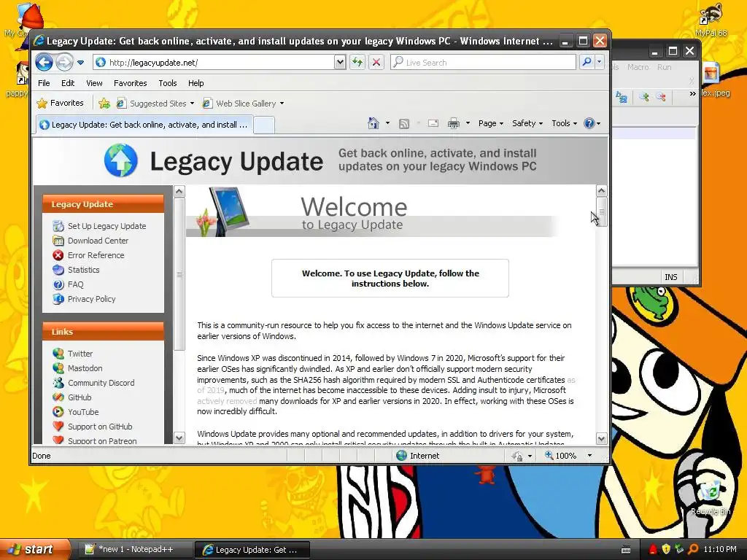Go back using the Back arrow button
This screenshot has height=560, width=747.
click(x=44, y=63)
